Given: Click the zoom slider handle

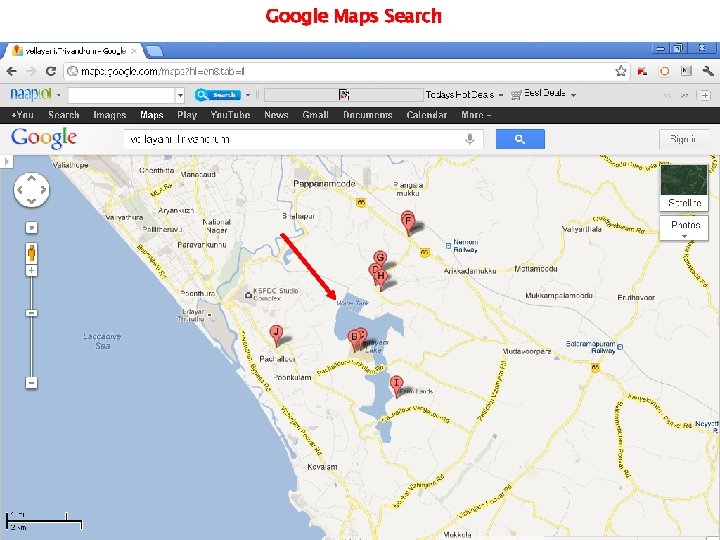Looking at the screenshot, I should pos(31,313).
